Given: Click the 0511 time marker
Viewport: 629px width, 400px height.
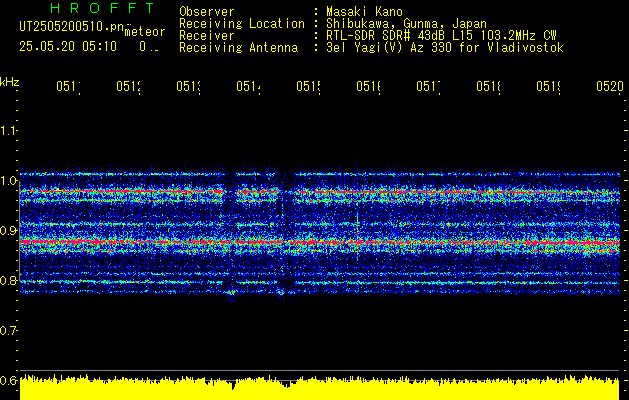Looking at the screenshot, I should point(68,86).
